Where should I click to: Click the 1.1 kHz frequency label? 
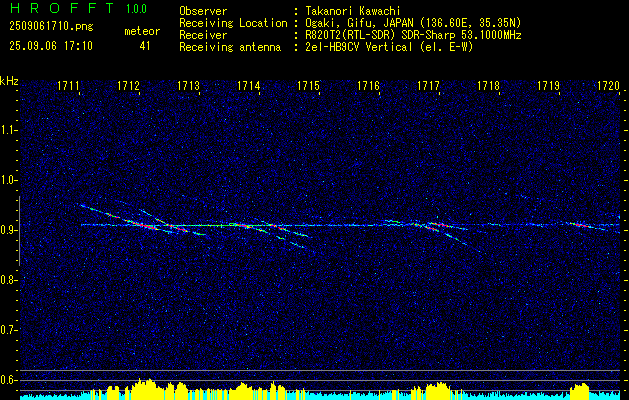coord(8,130)
